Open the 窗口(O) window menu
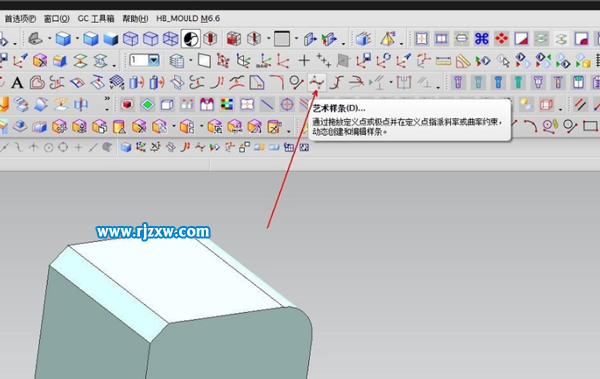 pyautogui.click(x=57, y=18)
